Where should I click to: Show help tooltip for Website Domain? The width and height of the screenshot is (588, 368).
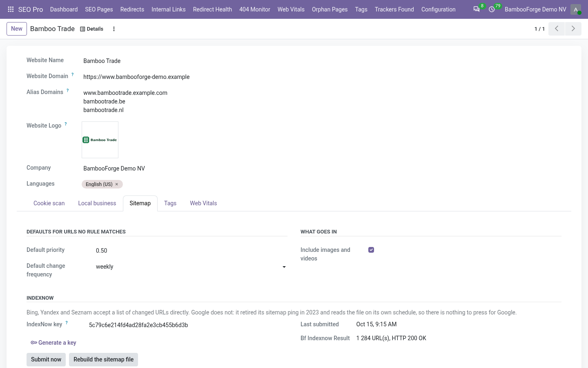tap(73, 74)
